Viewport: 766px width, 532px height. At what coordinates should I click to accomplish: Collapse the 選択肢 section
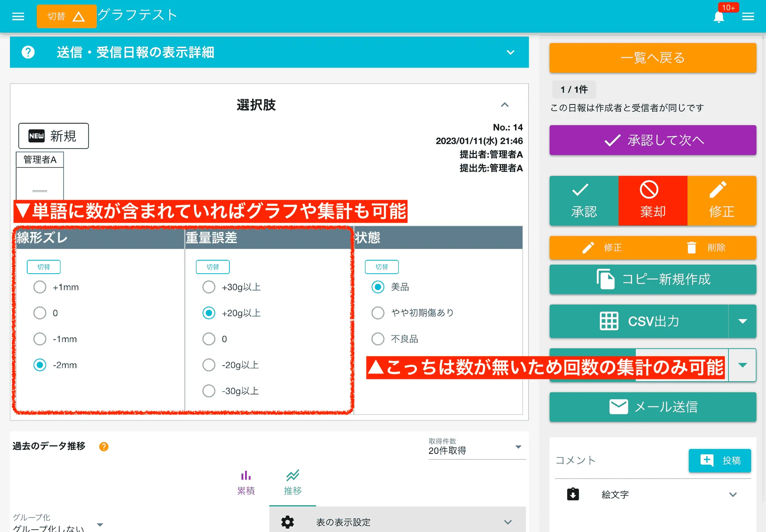[x=505, y=105]
